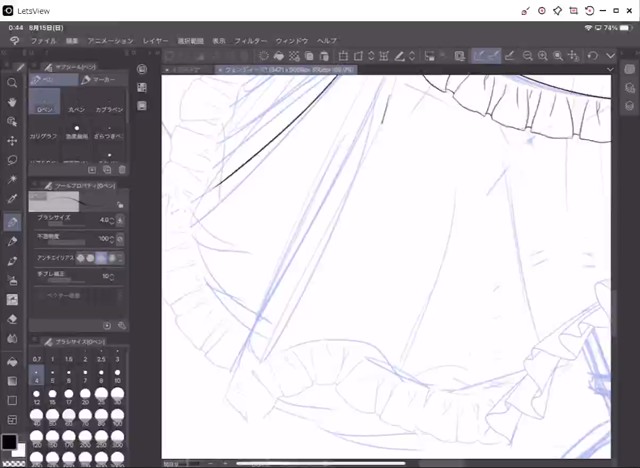Viewport: 640px width, 468px height.
Task: Select the fourth anti-aliasing option (strong)
Action: pos(111,258)
